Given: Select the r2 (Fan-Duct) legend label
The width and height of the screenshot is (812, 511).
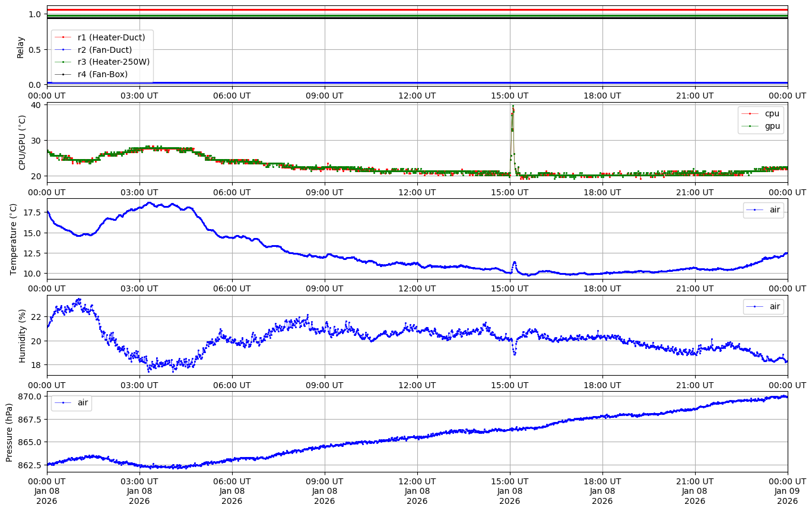Looking at the screenshot, I should click(104, 49).
